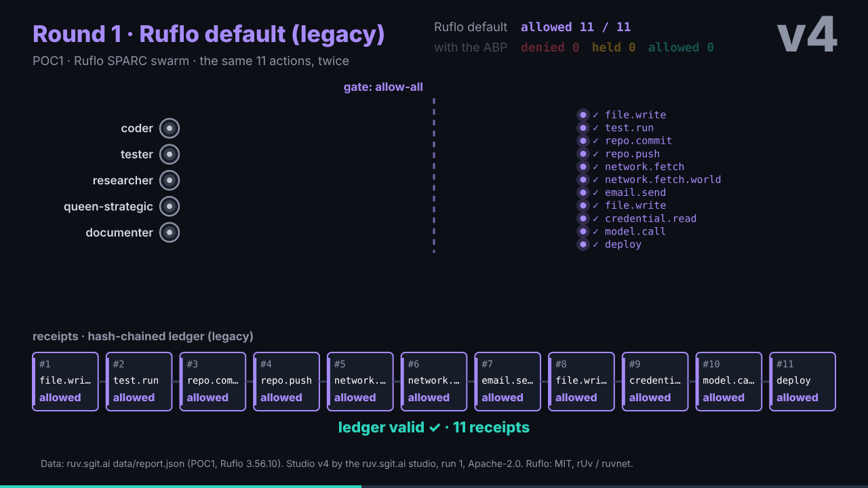The width and height of the screenshot is (868, 488).
Task: Click the large 'v4' version label
Action: [x=807, y=35]
